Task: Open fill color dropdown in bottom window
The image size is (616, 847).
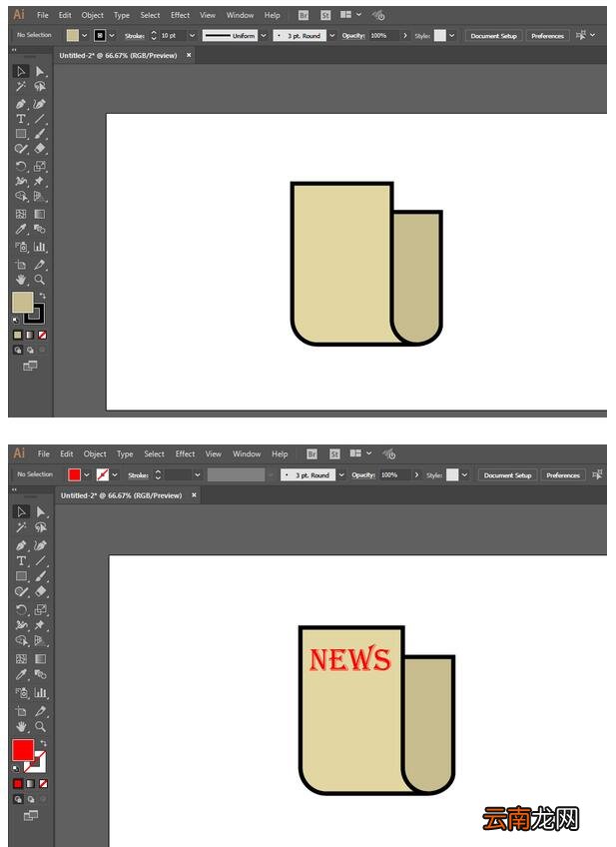Action: pyautogui.click(x=87, y=475)
